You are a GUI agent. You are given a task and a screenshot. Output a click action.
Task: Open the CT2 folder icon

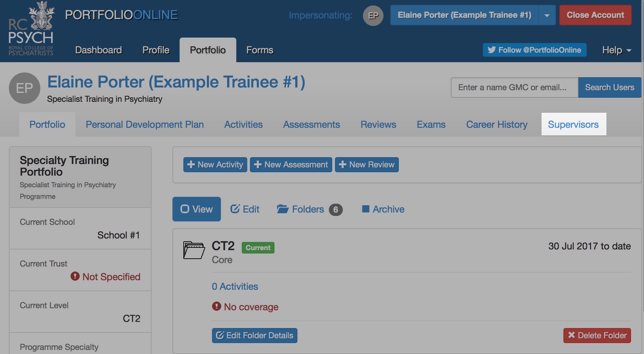[x=194, y=250]
